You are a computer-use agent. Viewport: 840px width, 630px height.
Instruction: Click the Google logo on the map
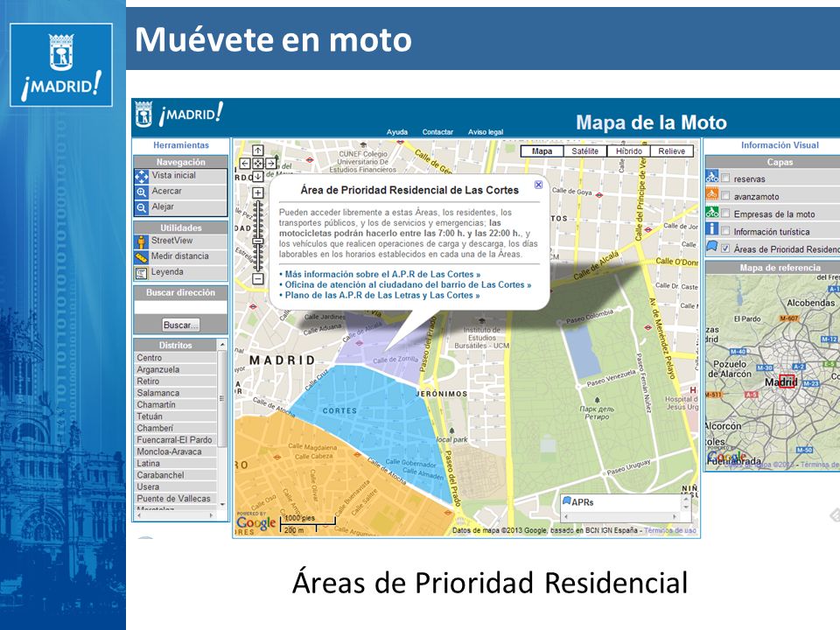[x=256, y=523]
